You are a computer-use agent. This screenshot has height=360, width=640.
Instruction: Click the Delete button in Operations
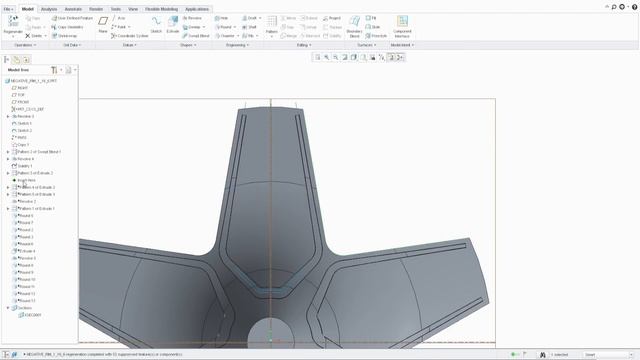[34, 36]
